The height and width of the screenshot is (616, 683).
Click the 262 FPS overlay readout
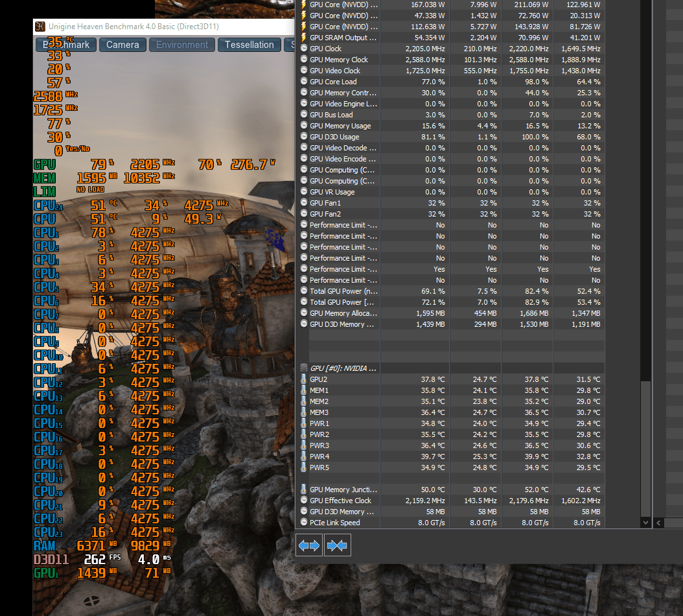tap(102, 559)
